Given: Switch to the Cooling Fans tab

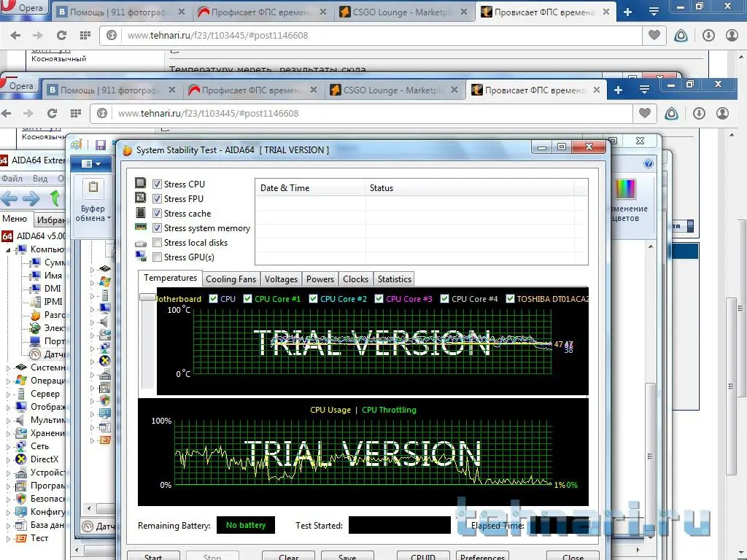Looking at the screenshot, I should click(231, 279).
